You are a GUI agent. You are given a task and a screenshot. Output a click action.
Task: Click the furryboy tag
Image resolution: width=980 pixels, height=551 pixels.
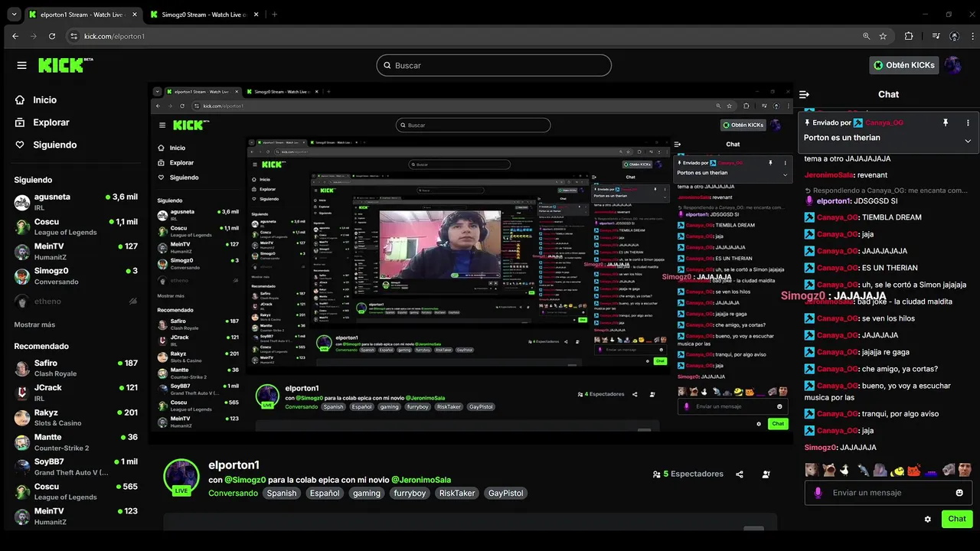pyautogui.click(x=410, y=494)
